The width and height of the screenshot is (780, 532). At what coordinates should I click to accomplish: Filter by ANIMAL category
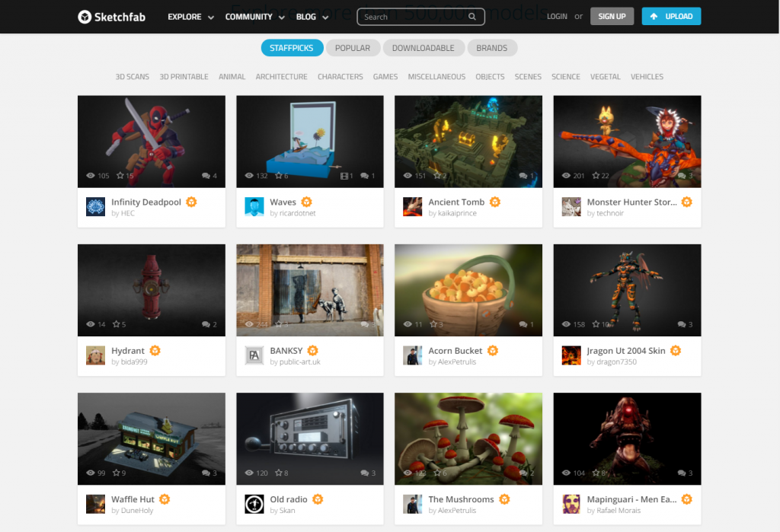pyautogui.click(x=232, y=77)
